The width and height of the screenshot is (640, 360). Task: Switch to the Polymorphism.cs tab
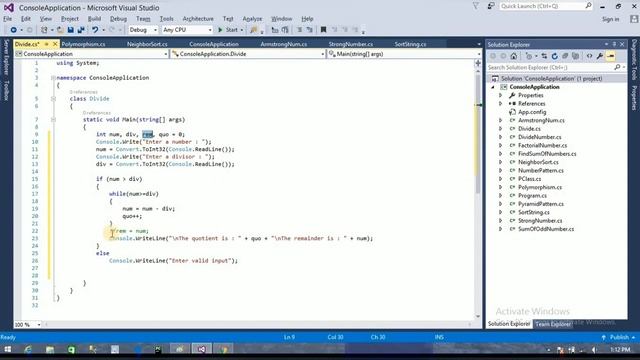(x=84, y=44)
